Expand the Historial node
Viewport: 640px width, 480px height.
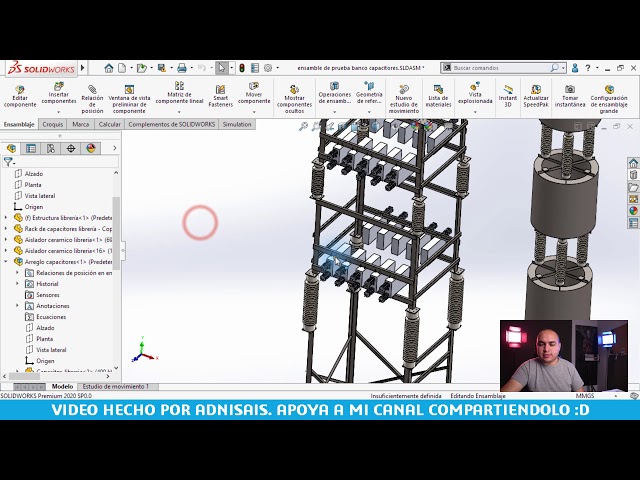pyautogui.click(x=17, y=284)
